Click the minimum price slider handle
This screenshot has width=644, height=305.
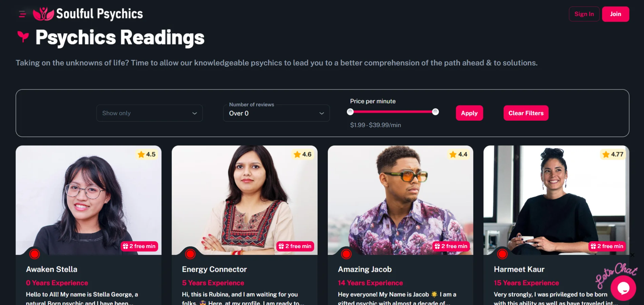[350, 112]
